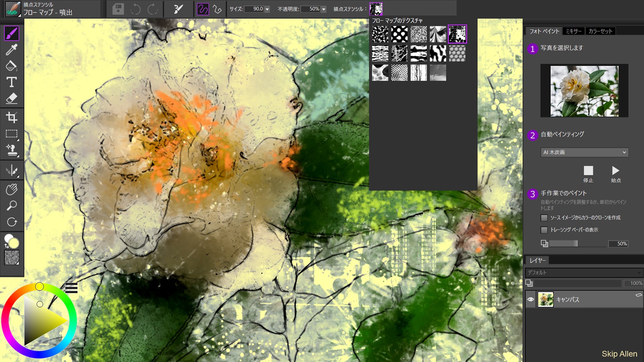Click the Save disk icon
This screenshot has height=362, width=644.
[118, 9]
